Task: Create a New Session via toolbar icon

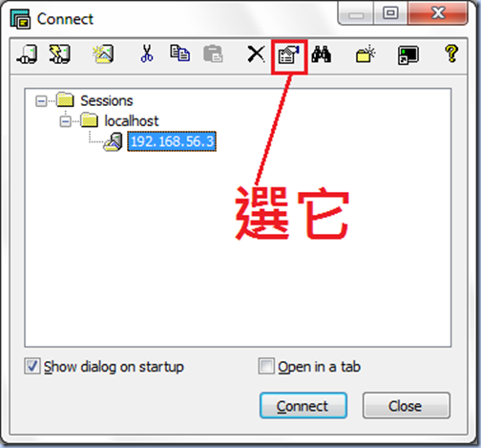Action: coord(103,54)
